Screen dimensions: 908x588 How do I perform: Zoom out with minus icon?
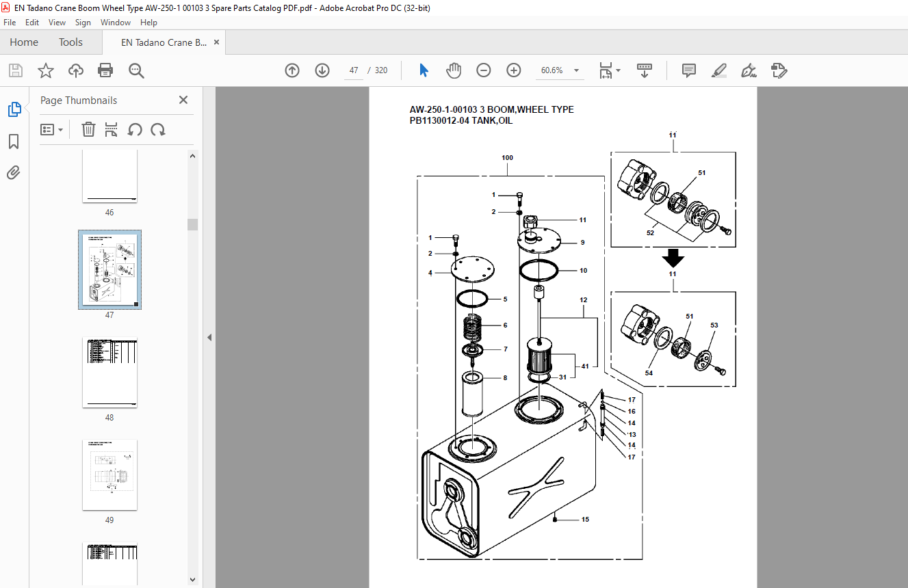pos(484,70)
